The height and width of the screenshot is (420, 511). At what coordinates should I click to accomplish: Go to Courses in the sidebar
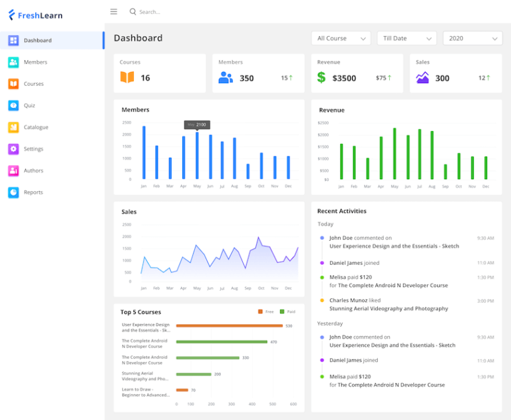52,84
